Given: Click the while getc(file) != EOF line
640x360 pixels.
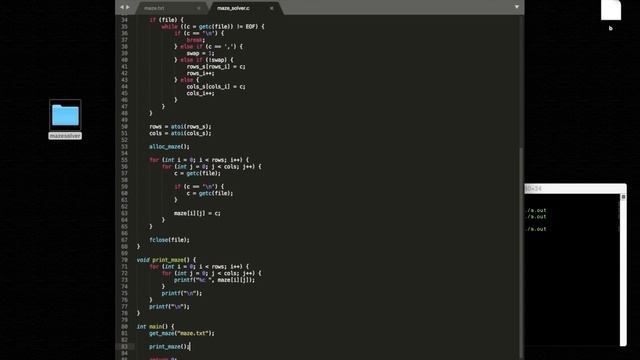Looking at the screenshot, I should click(x=213, y=27).
